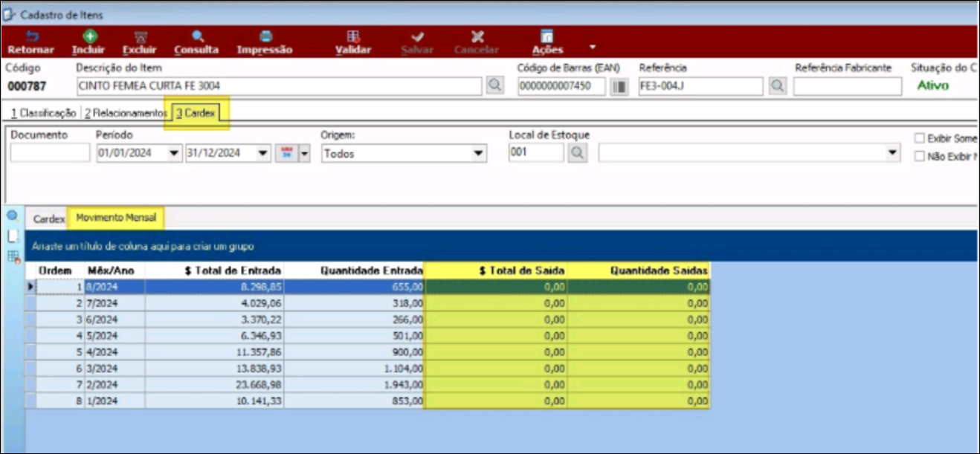Click the Incluir toolbar button
The image size is (980, 454).
(x=88, y=42)
